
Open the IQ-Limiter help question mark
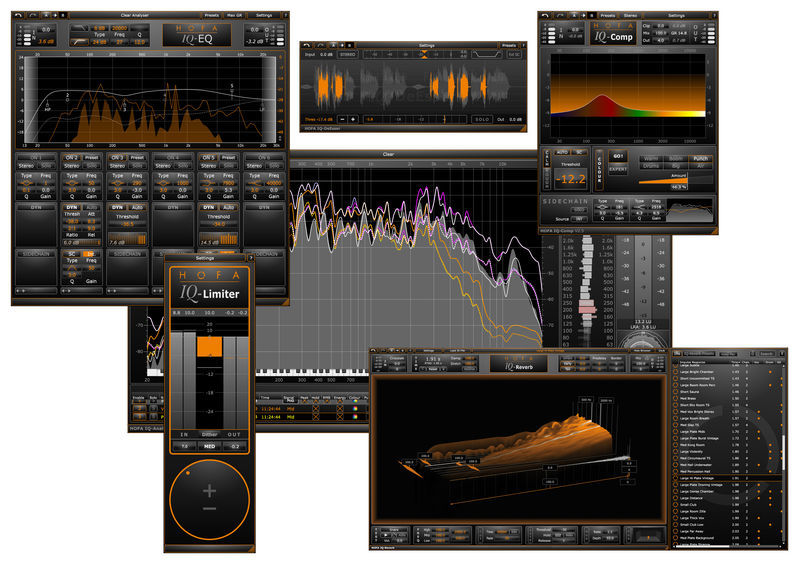pyautogui.click(x=251, y=258)
